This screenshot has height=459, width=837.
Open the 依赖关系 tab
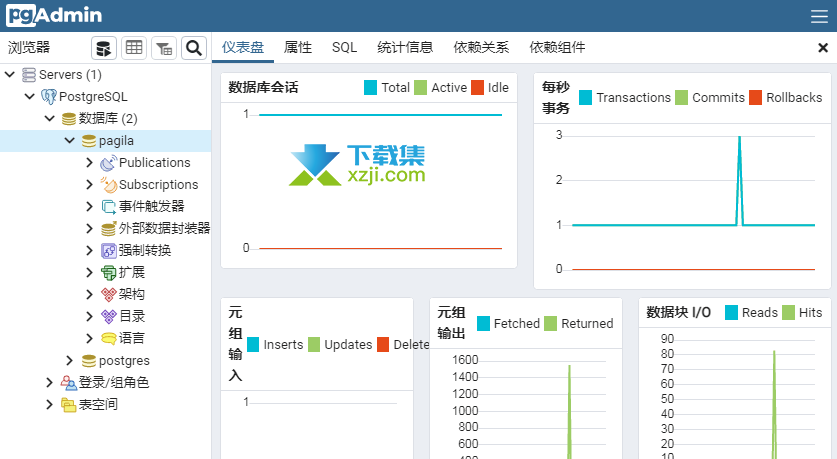pos(481,48)
